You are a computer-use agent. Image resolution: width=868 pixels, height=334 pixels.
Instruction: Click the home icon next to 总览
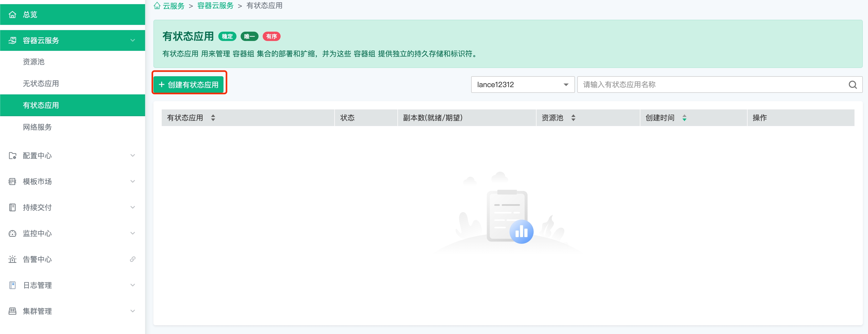coord(12,15)
